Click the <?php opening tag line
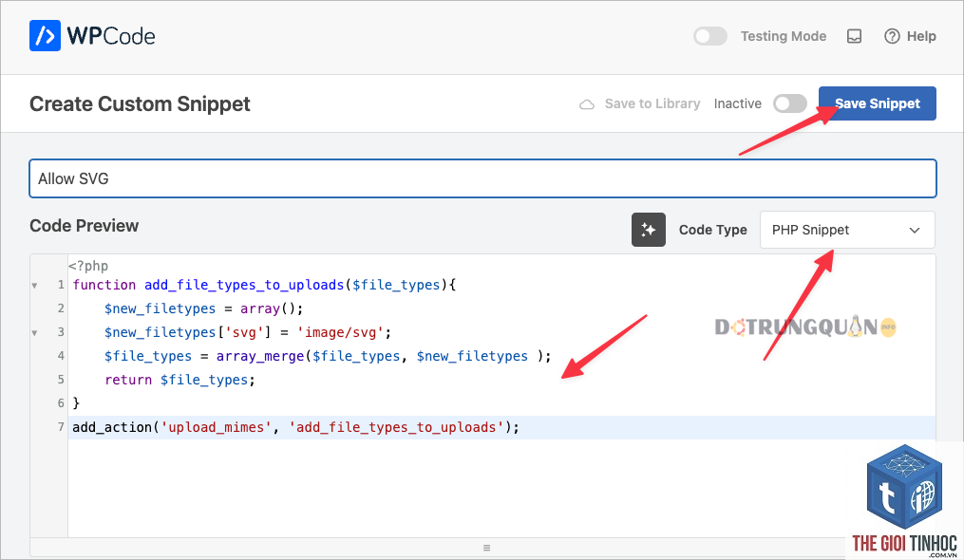Viewport: 964px width, 560px height. pyautogui.click(x=88, y=266)
